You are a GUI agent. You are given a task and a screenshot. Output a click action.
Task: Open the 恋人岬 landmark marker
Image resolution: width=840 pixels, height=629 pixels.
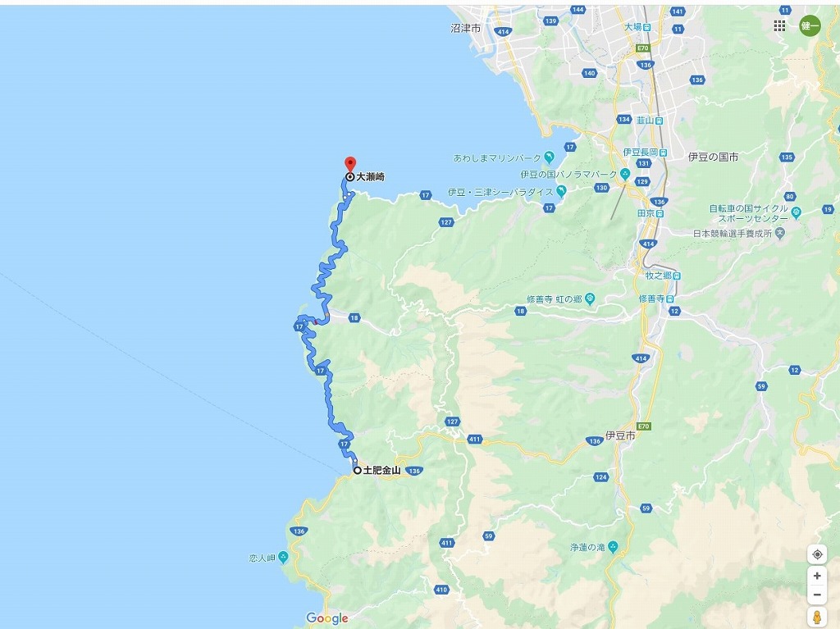[283, 558]
